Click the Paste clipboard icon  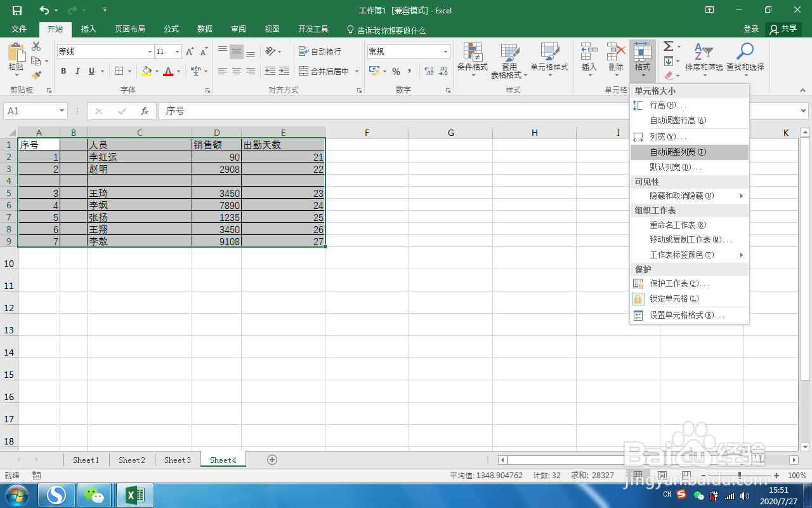click(16, 53)
